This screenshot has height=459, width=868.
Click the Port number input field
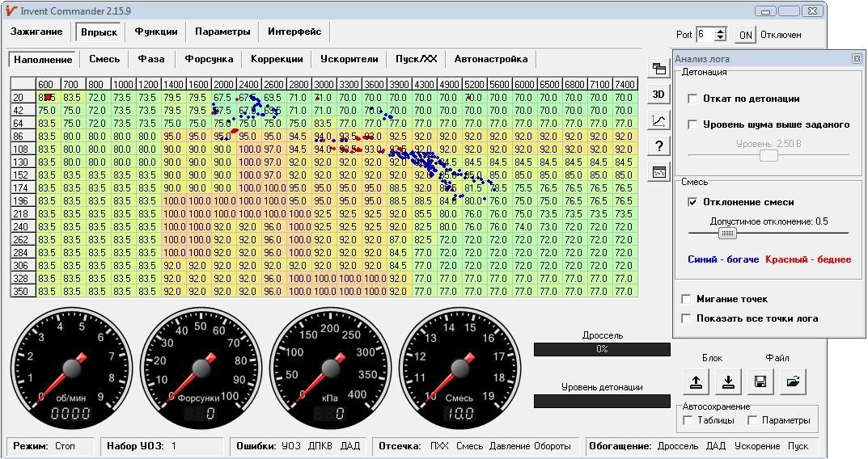[705, 34]
